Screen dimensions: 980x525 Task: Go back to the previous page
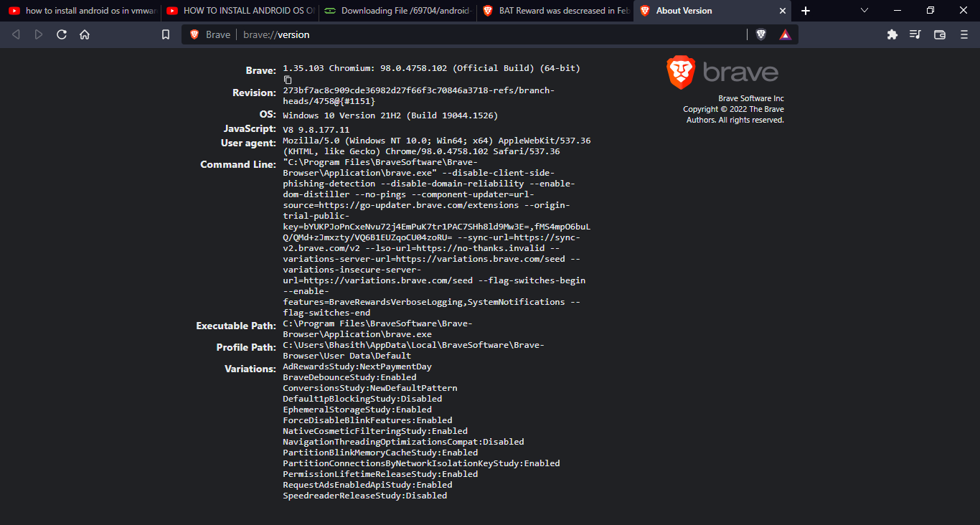click(16, 34)
